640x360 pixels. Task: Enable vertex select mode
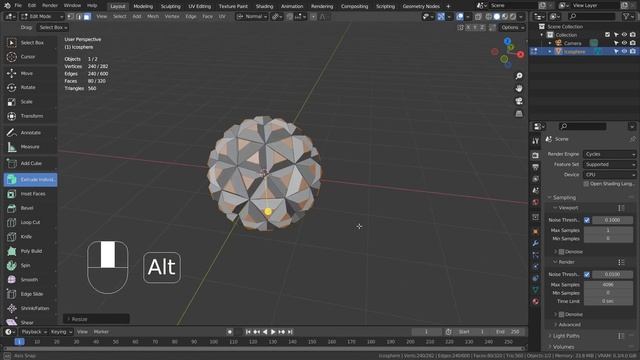pyautogui.click(x=71, y=17)
